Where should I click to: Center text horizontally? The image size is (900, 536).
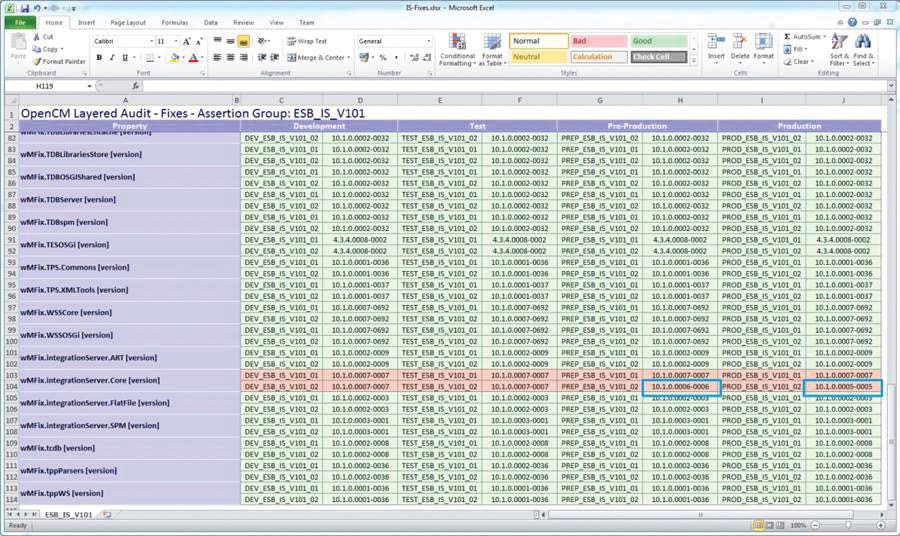point(230,57)
